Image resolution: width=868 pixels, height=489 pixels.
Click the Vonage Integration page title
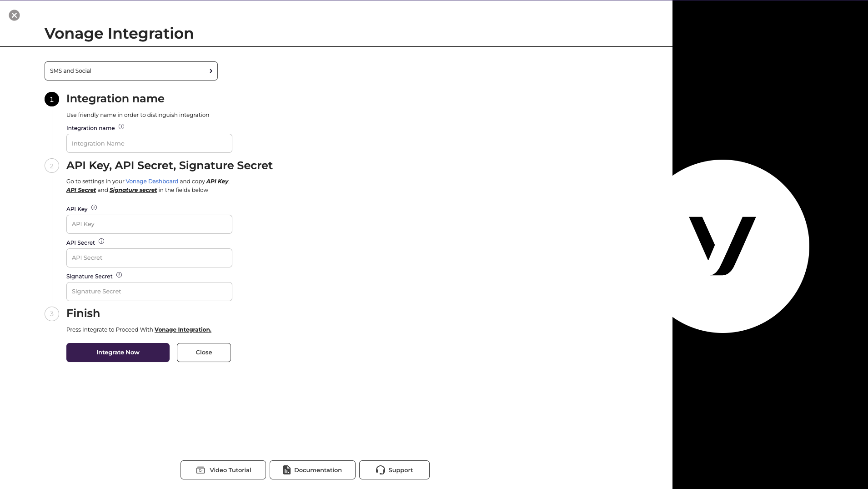(x=119, y=33)
